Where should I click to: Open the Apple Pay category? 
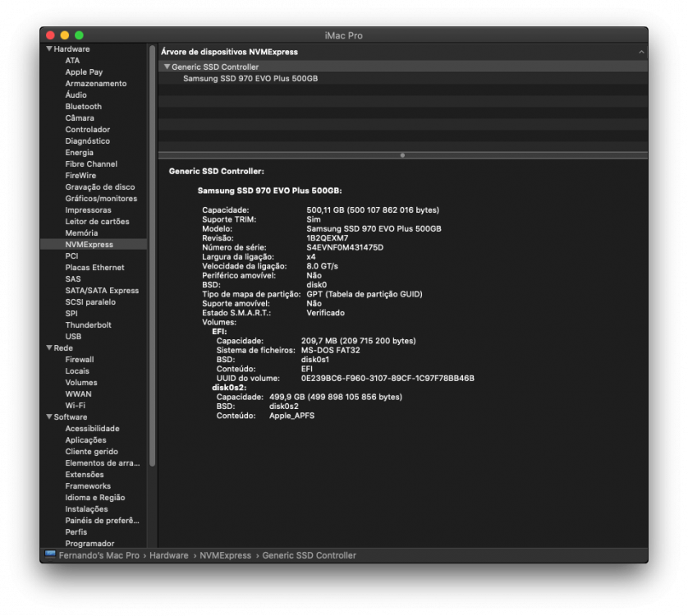[x=84, y=72]
